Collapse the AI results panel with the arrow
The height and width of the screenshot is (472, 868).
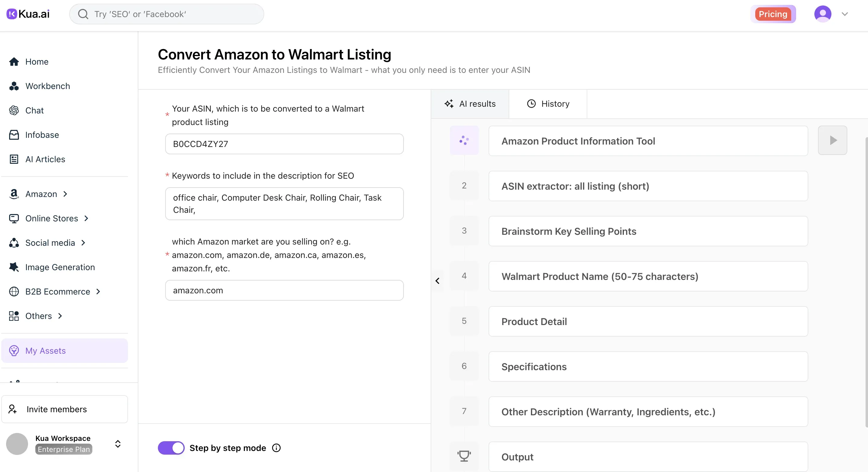437,281
